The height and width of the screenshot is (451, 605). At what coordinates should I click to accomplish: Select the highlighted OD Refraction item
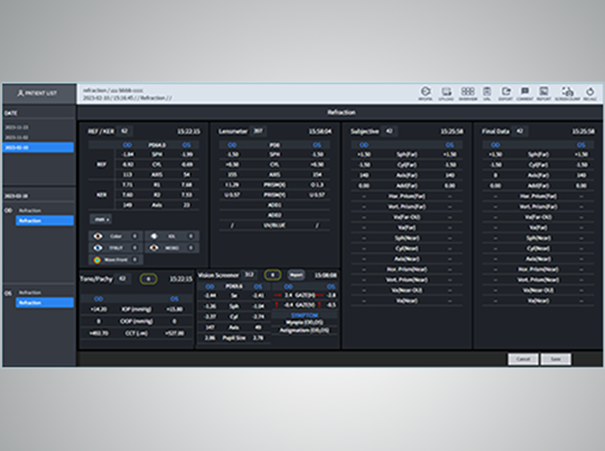tap(44, 220)
